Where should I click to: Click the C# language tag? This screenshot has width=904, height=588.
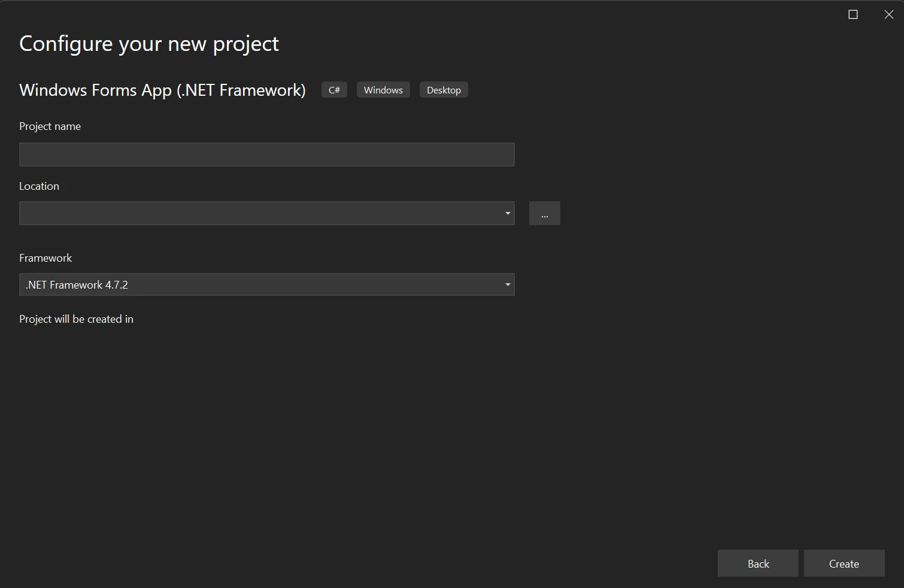click(x=334, y=90)
